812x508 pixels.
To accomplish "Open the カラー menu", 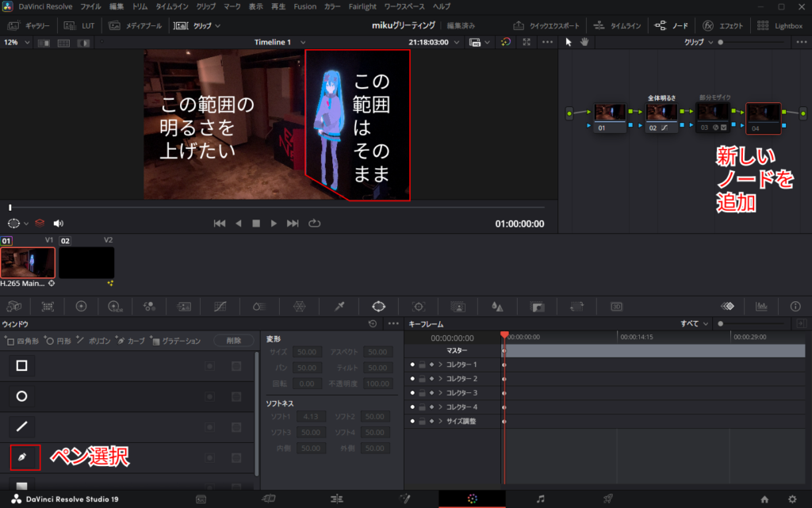I will click(332, 6).
